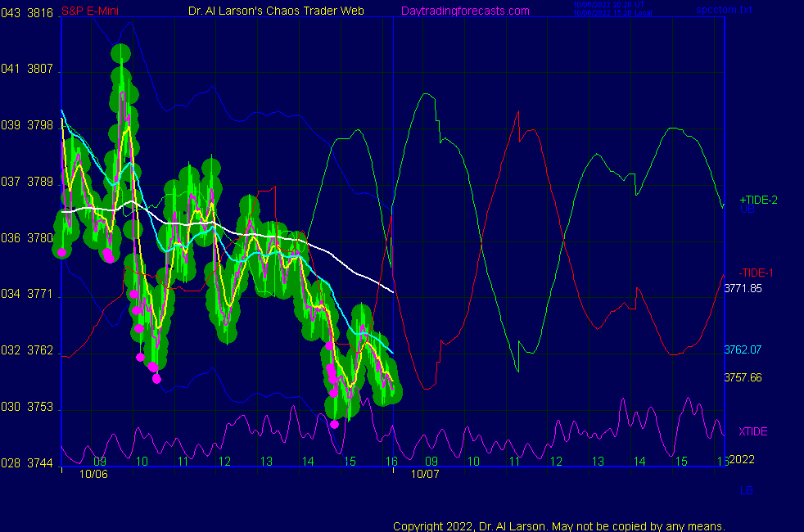804x532 pixels.
Task: Select the '039 3798' price axis label
Action: tap(27, 125)
